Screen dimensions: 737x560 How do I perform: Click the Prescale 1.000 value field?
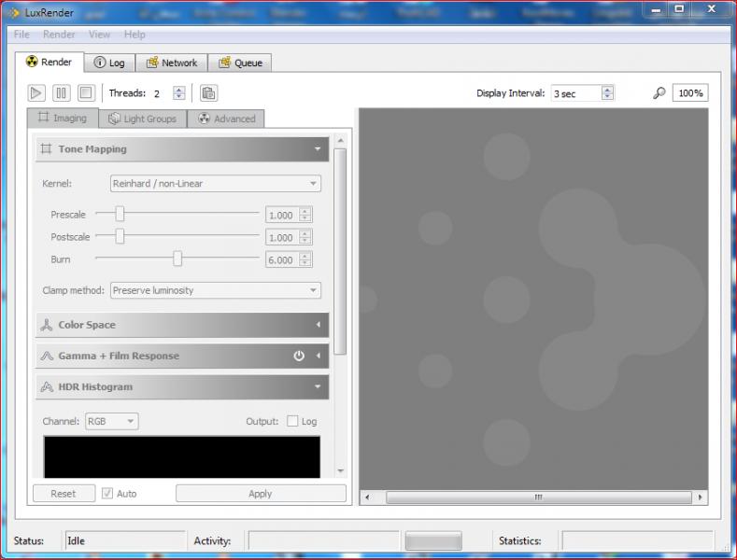coord(282,216)
